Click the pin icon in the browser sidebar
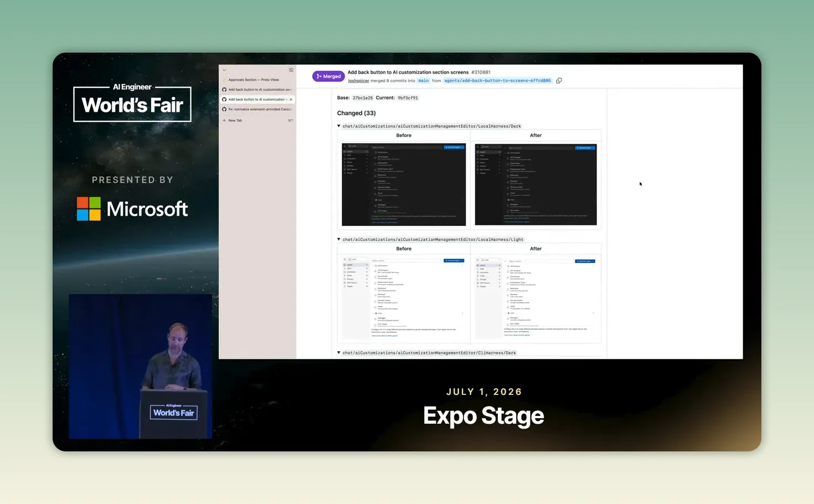814x504 pixels. (x=291, y=70)
